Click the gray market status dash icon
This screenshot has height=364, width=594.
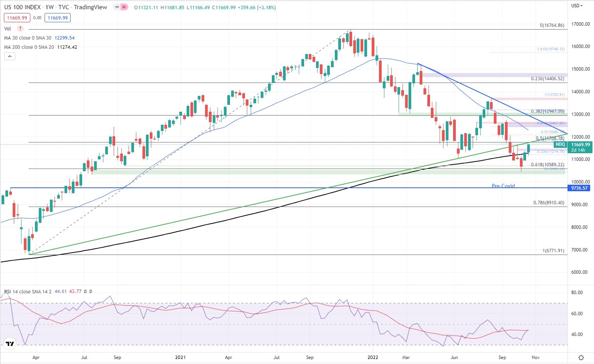click(x=117, y=7)
